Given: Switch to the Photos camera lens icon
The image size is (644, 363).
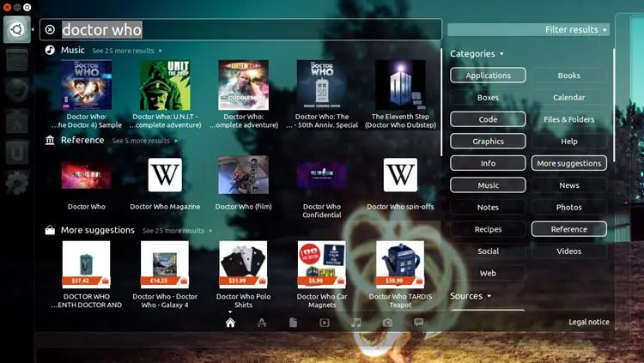Looking at the screenshot, I should (387, 323).
